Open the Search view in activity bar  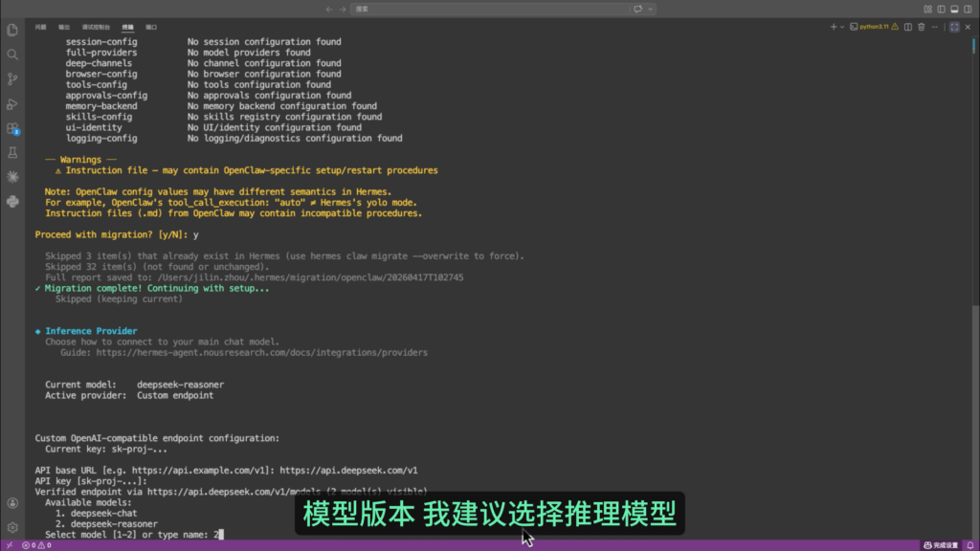pos(12,55)
